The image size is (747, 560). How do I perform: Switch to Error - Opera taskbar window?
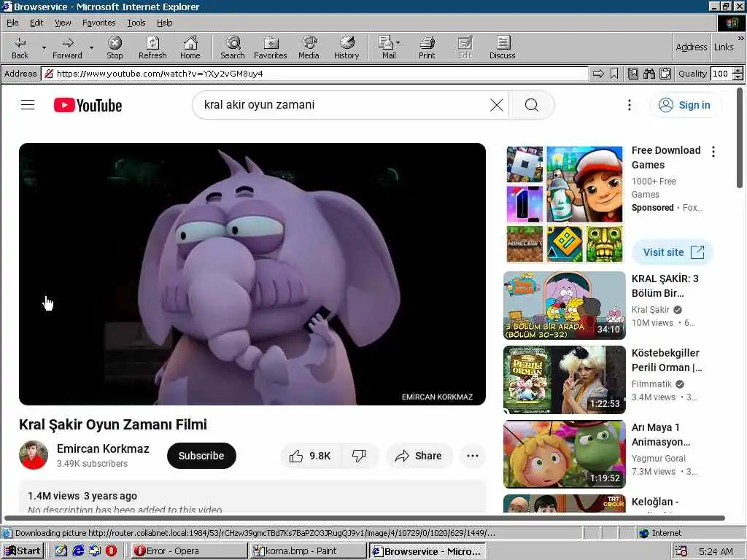[x=189, y=551]
